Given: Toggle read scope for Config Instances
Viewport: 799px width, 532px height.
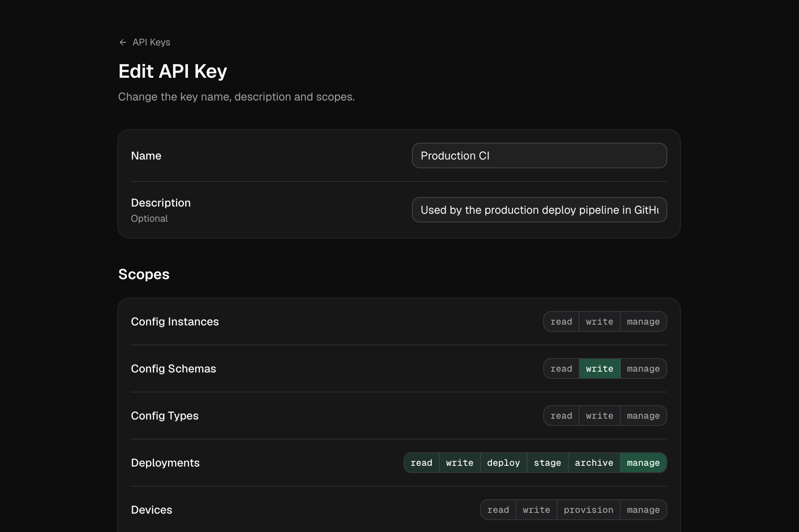Looking at the screenshot, I should (x=561, y=321).
